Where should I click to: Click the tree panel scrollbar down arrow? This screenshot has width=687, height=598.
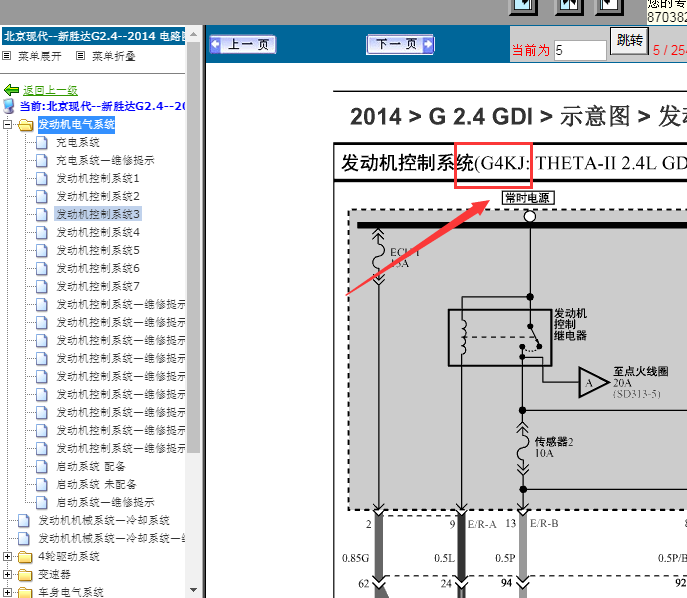194,590
